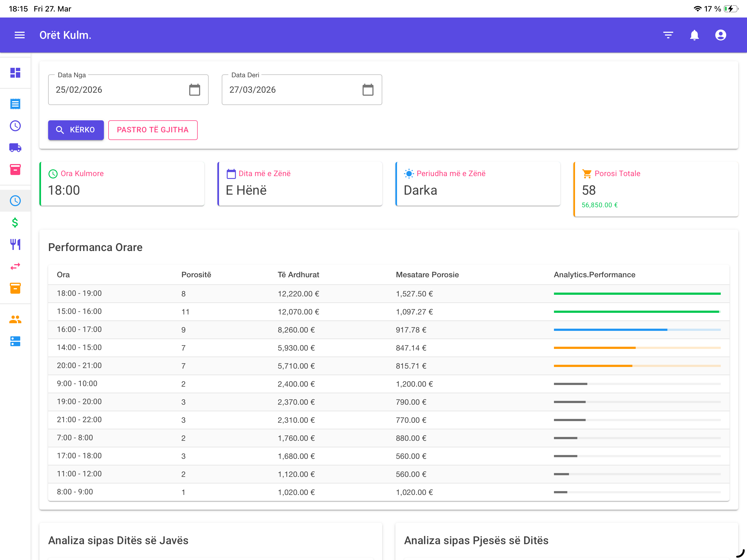Open notifications bell
The height and width of the screenshot is (560, 747).
(694, 35)
